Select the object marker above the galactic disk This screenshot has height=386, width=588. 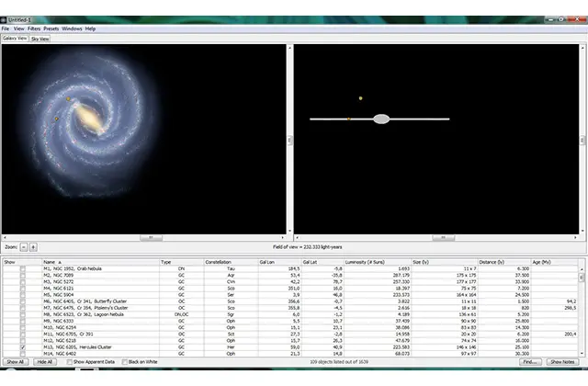point(361,98)
